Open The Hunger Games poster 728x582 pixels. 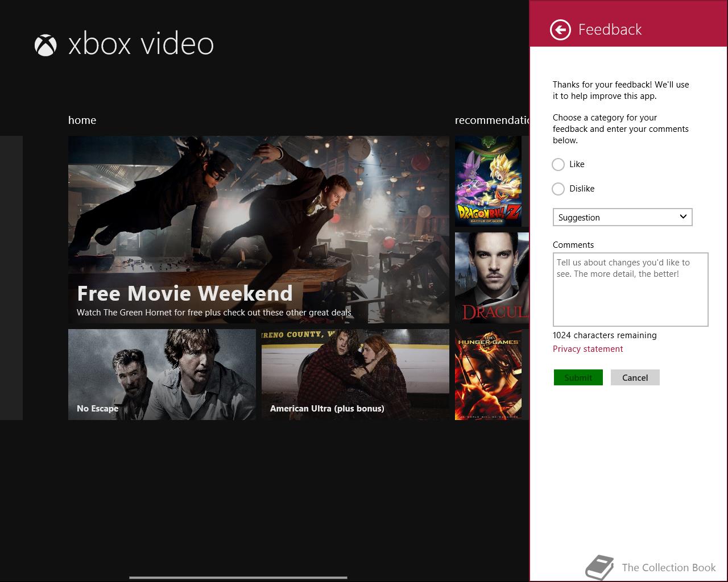(x=488, y=375)
